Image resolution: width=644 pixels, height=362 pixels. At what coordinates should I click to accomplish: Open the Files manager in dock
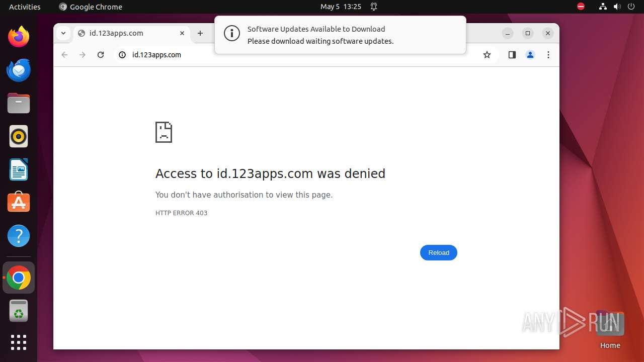(x=19, y=103)
